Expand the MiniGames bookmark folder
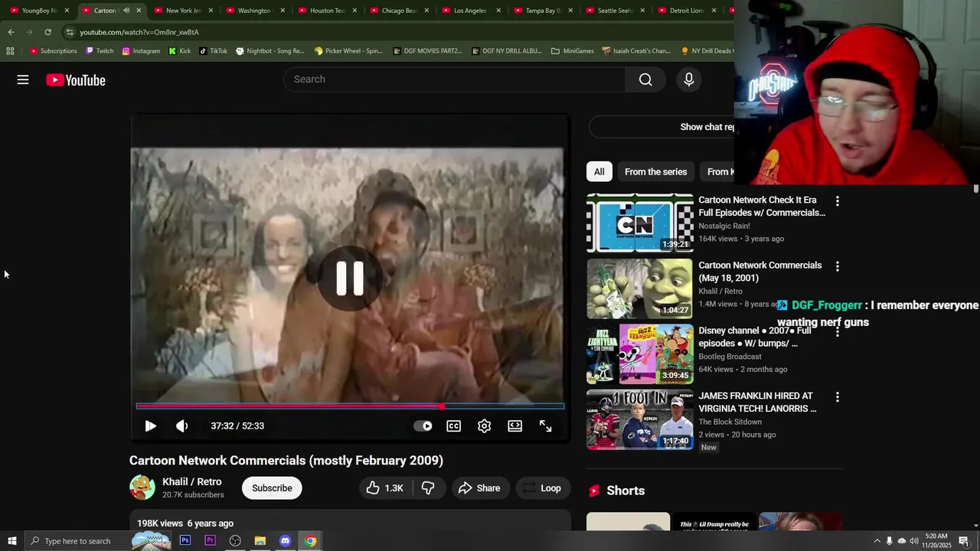The image size is (980, 551). point(573,51)
